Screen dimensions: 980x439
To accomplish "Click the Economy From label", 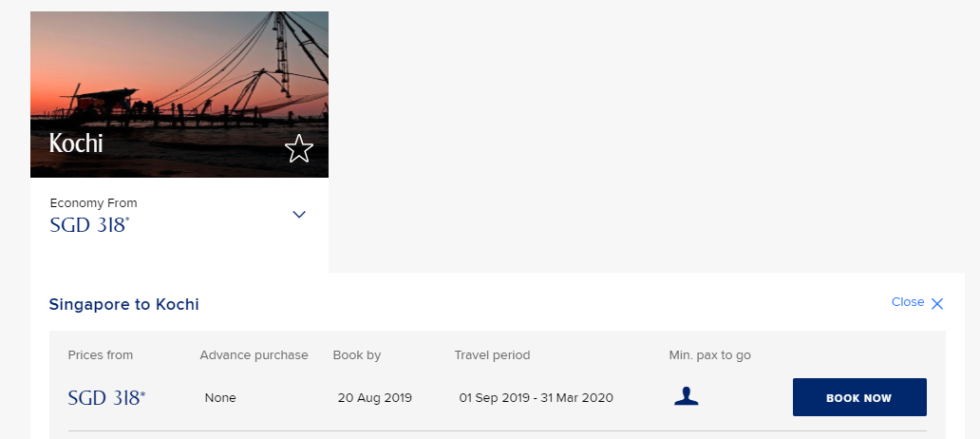I will (93, 203).
